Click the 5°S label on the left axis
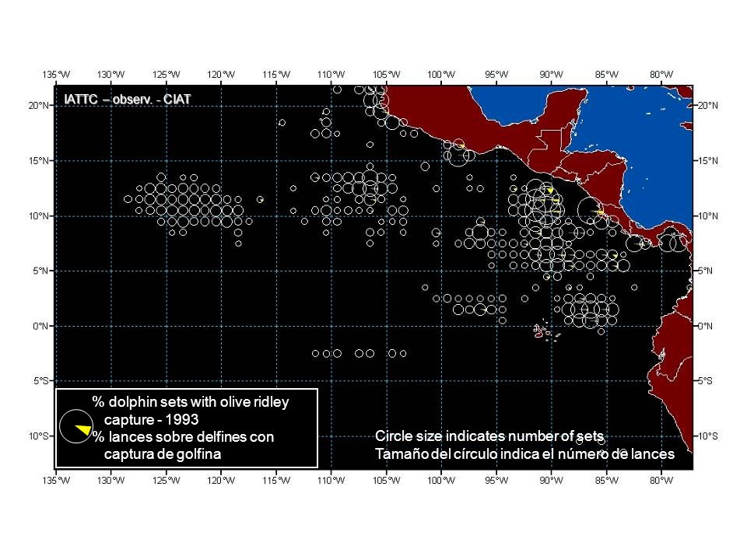This screenshot has width=747, height=560. coord(41,380)
